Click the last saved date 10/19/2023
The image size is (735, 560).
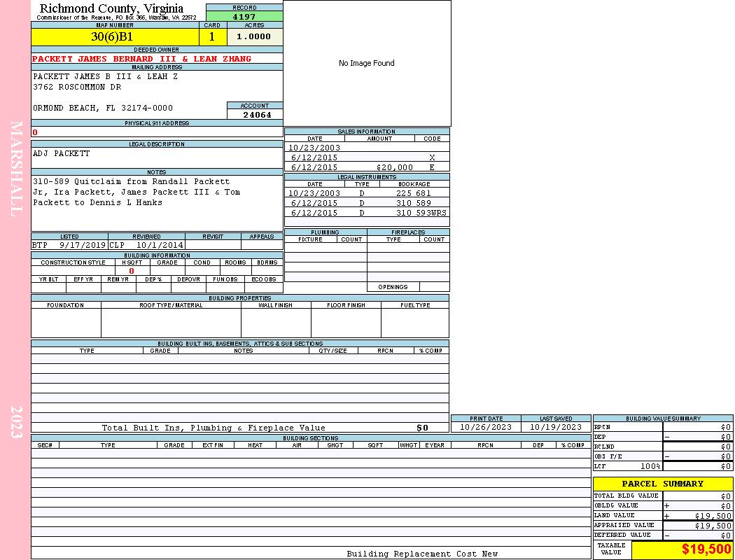coord(556,427)
